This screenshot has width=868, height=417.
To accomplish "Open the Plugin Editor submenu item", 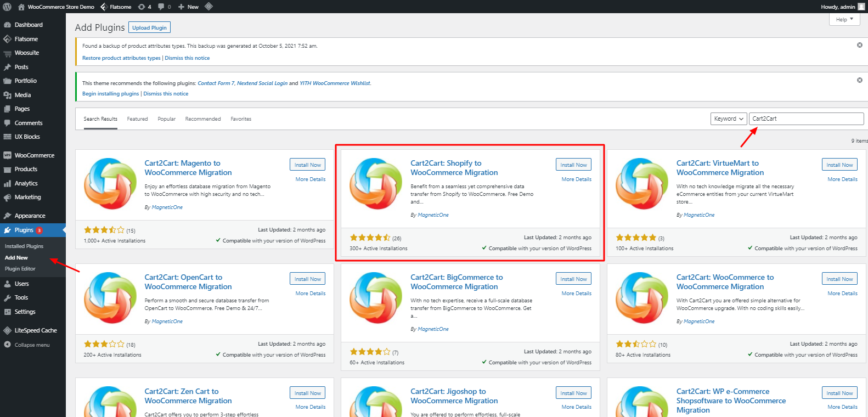I will (20, 269).
